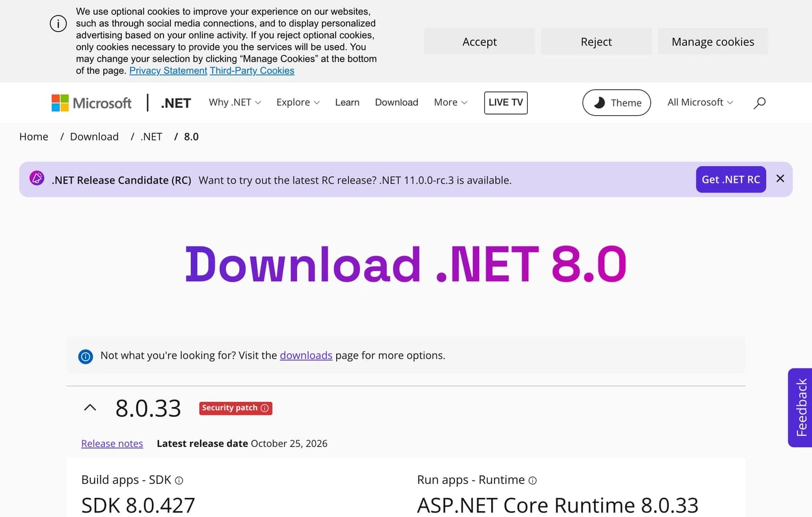Click the red Security patch badge
Screen dimensions: 812x517
pos(236,408)
